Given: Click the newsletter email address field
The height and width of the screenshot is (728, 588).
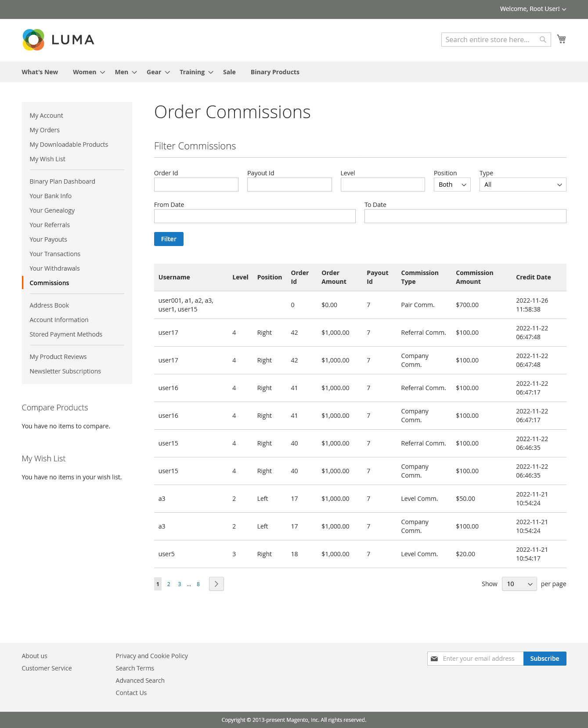Looking at the screenshot, I should (481, 659).
